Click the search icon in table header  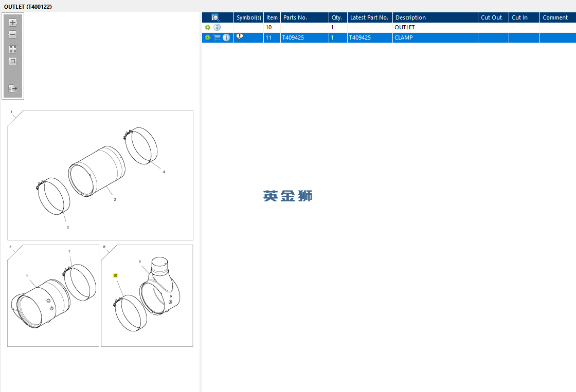tap(215, 17)
